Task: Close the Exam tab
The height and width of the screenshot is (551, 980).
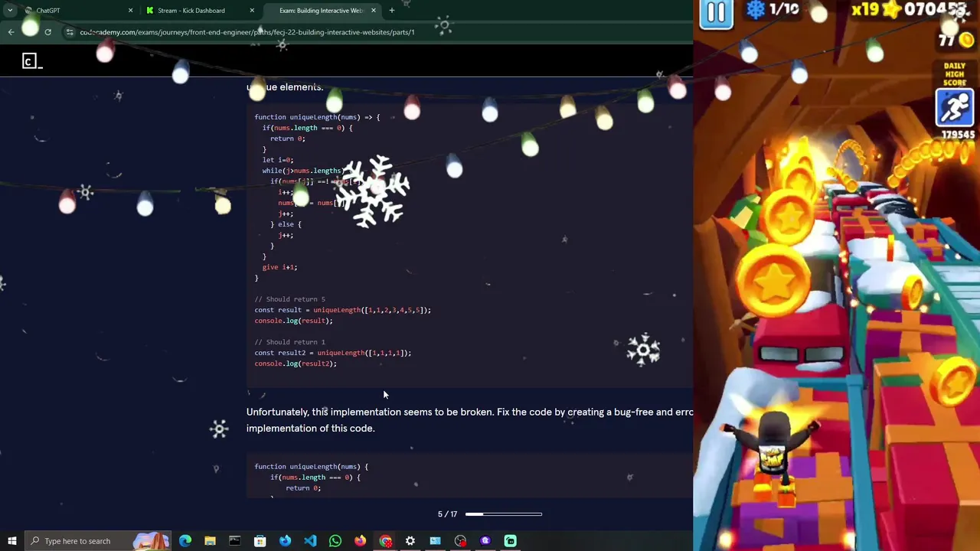Action: [x=374, y=11]
